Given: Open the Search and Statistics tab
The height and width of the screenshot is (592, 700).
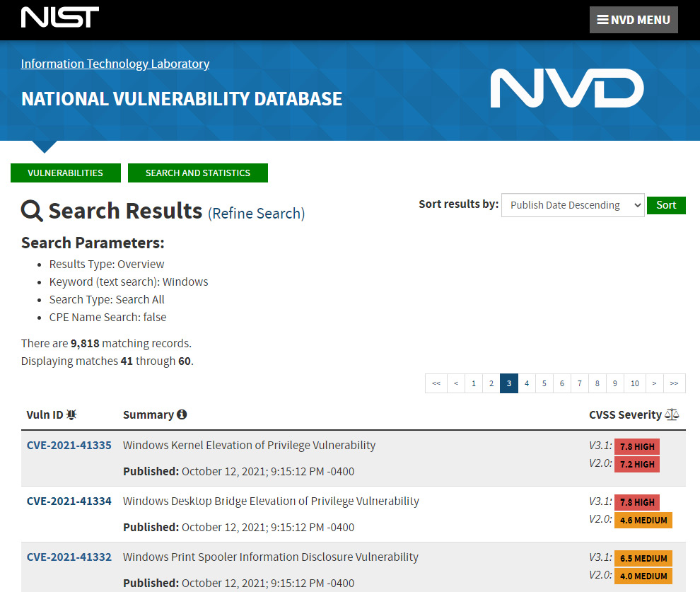Looking at the screenshot, I should (x=198, y=173).
